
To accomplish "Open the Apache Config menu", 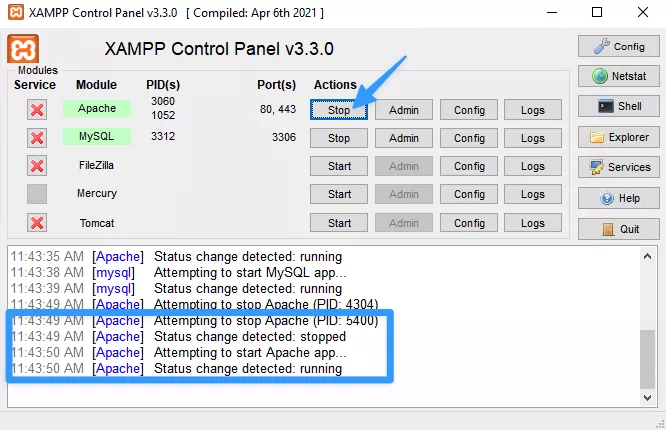I will click(x=468, y=109).
